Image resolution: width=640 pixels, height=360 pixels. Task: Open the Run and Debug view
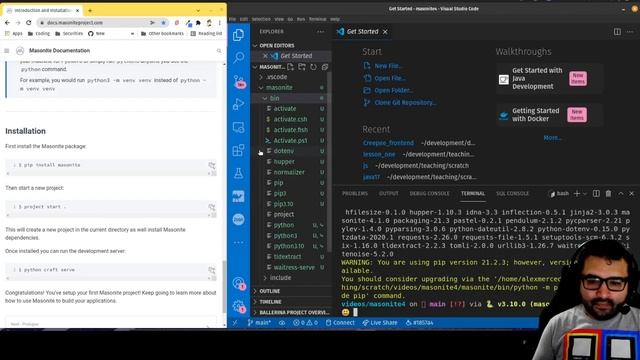[238, 104]
